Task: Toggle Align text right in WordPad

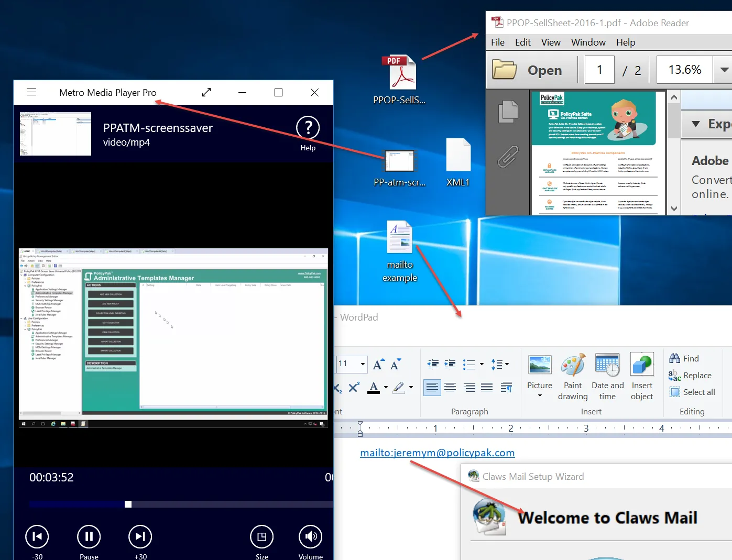Action: [469, 387]
